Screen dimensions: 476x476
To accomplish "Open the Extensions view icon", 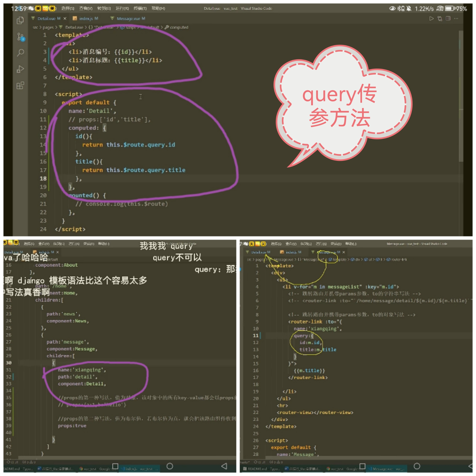I will pyautogui.click(x=20, y=86).
